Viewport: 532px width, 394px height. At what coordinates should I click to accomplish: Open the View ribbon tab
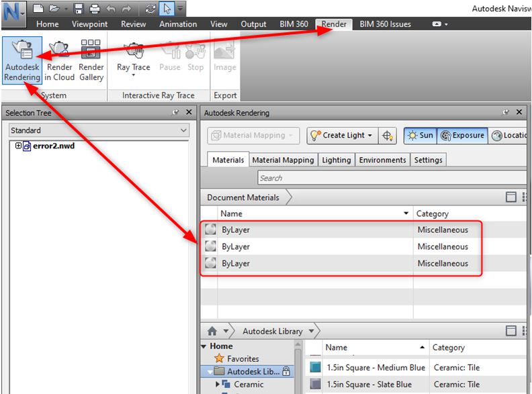[x=219, y=24]
